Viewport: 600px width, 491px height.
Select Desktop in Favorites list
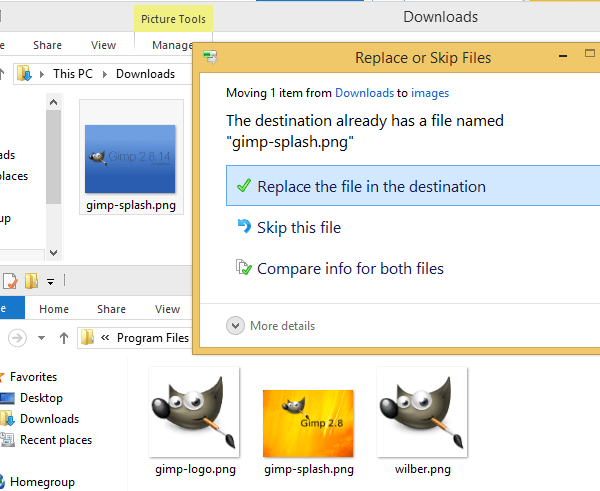(x=41, y=398)
